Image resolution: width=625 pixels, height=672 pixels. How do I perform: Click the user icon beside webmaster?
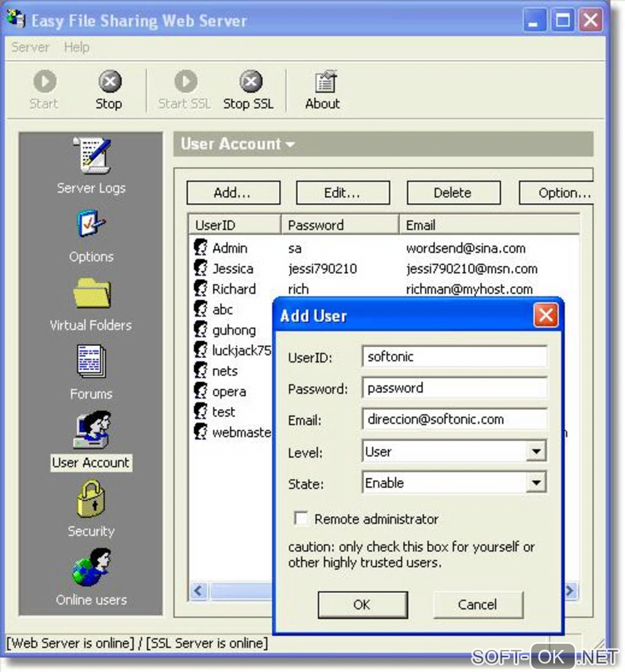(200, 432)
